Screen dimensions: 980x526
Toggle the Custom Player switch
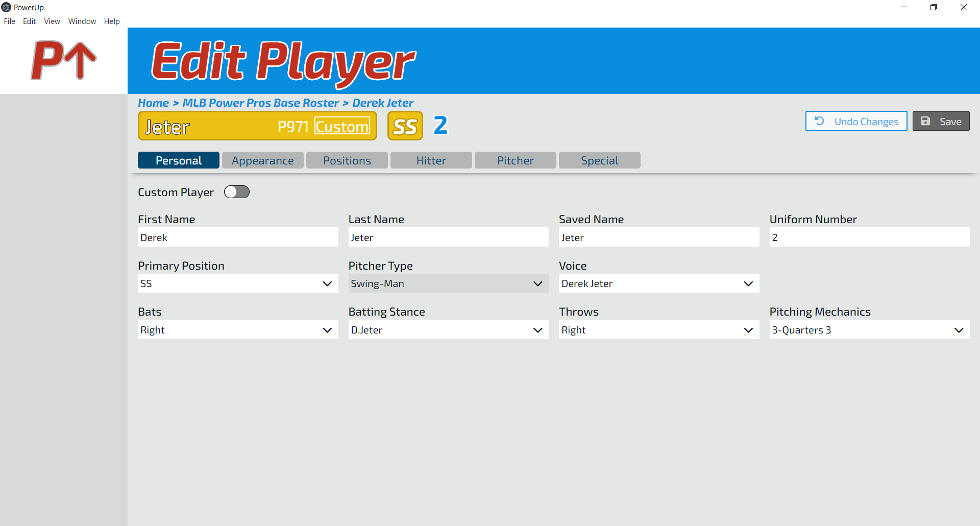pyautogui.click(x=237, y=192)
